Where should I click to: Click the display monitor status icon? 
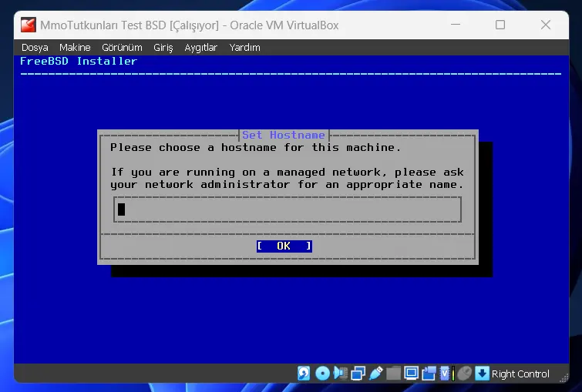click(412, 373)
